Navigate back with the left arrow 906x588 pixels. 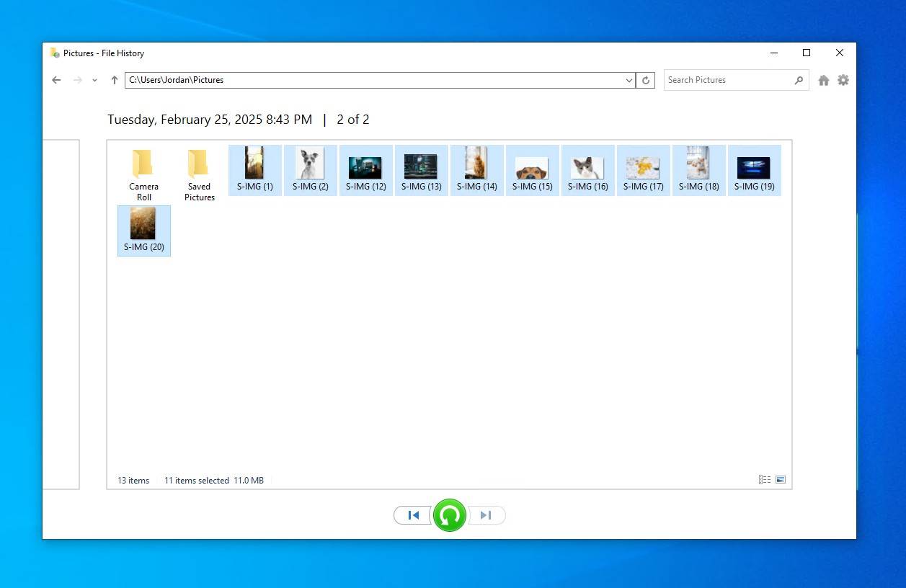(x=56, y=80)
